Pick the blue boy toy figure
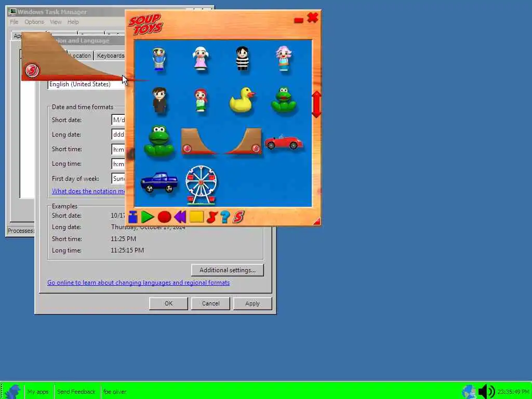The width and height of the screenshot is (532, 399). point(159,59)
